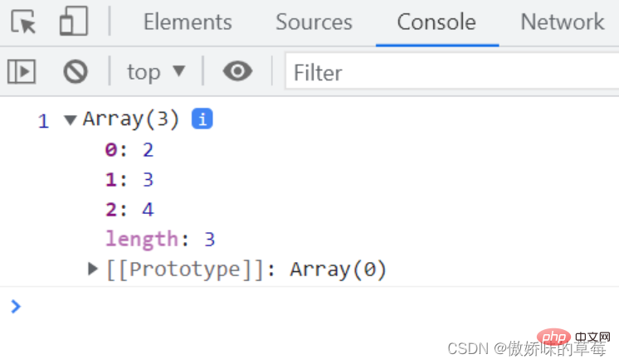619x364 pixels.
Task: Open the top context dropdown
Action: coord(156,72)
